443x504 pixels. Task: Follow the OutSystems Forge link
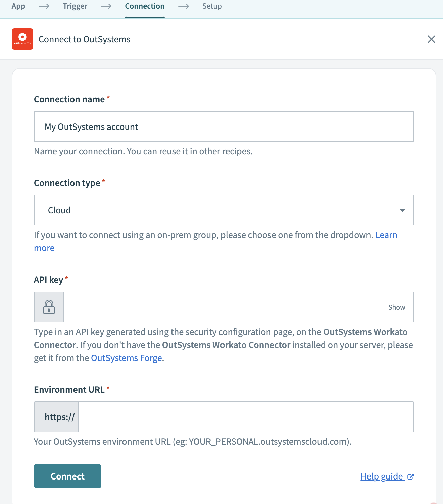126,358
